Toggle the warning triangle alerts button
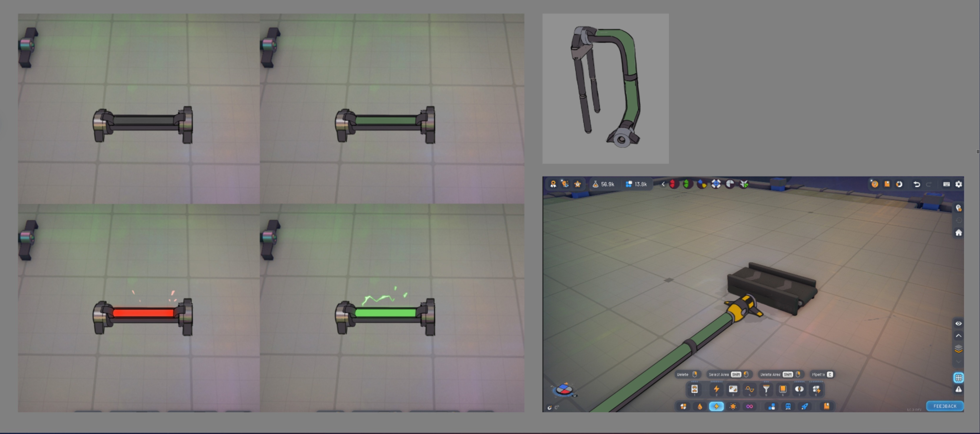The width and height of the screenshot is (980, 434). click(x=958, y=389)
